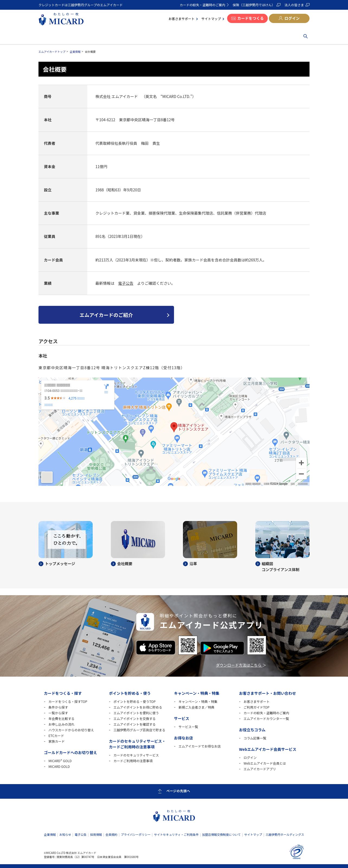348x868 pixels.
Task: Open エムアイポイントを交換する footer link
Action: [x=134, y=719]
